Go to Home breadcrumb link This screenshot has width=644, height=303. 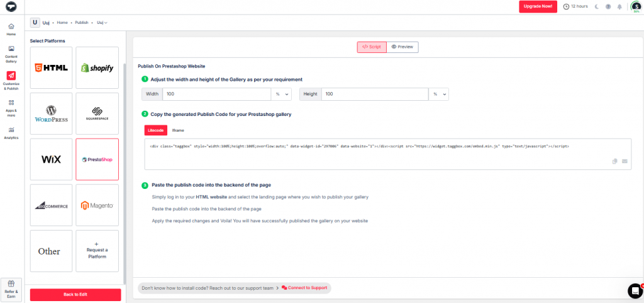pyautogui.click(x=62, y=23)
